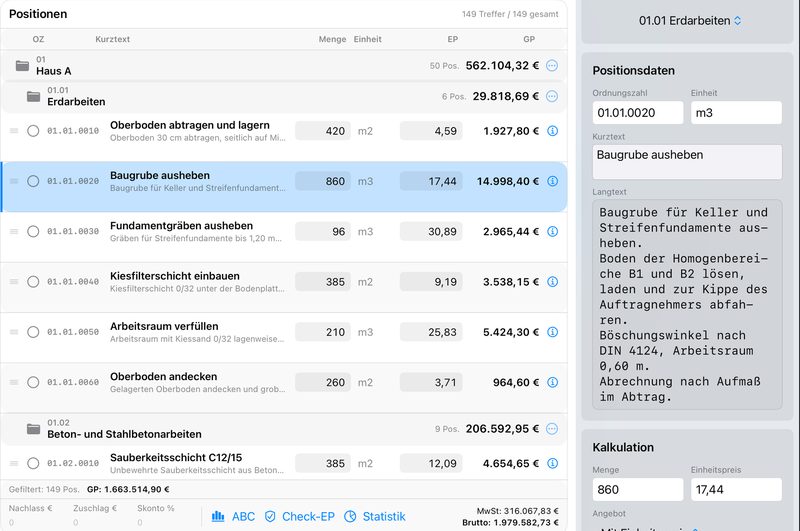
Task: Collapse the 01.01 Erdarbeiten group row
Action: (284, 96)
